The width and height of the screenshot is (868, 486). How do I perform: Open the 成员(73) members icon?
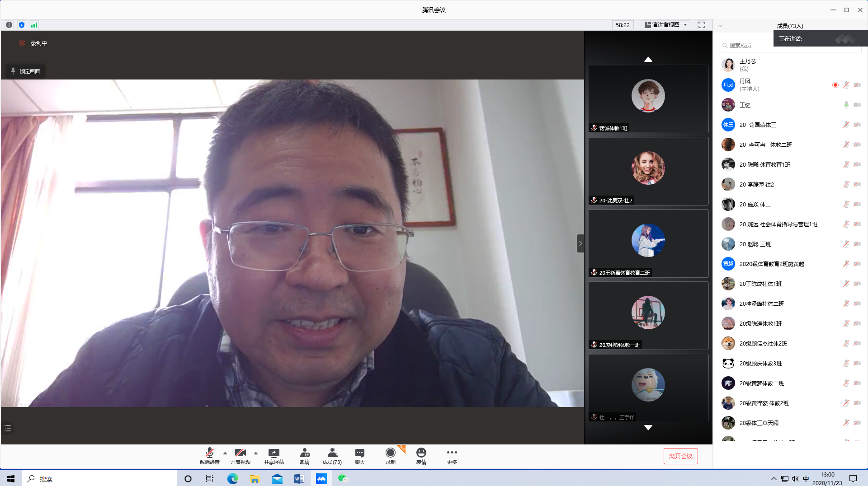click(332, 456)
